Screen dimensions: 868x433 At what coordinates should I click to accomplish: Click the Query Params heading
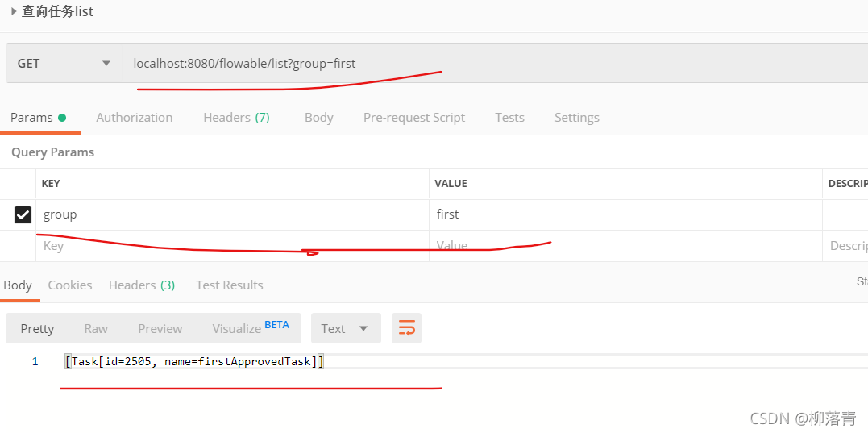pyautogui.click(x=52, y=152)
